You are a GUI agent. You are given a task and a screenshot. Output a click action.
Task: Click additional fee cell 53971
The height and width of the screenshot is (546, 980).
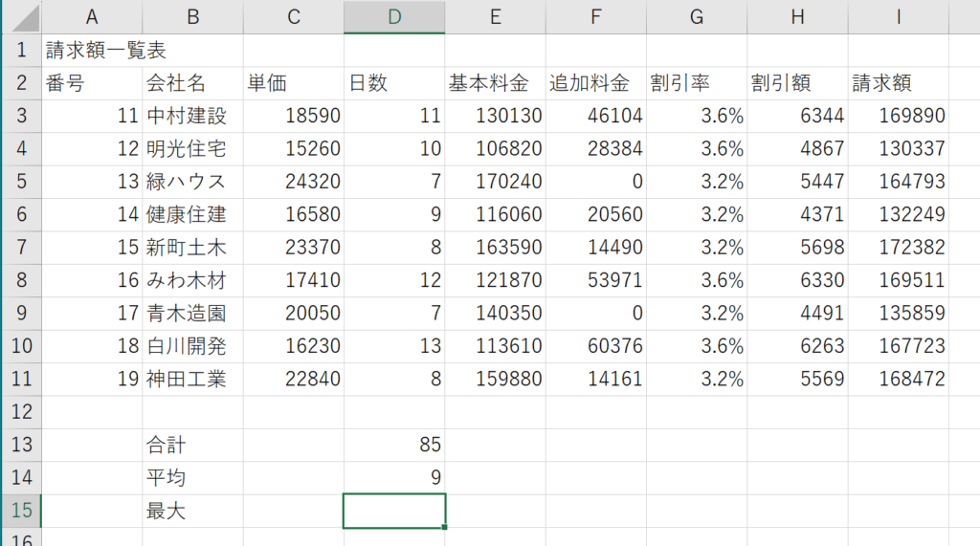[595, 280]
